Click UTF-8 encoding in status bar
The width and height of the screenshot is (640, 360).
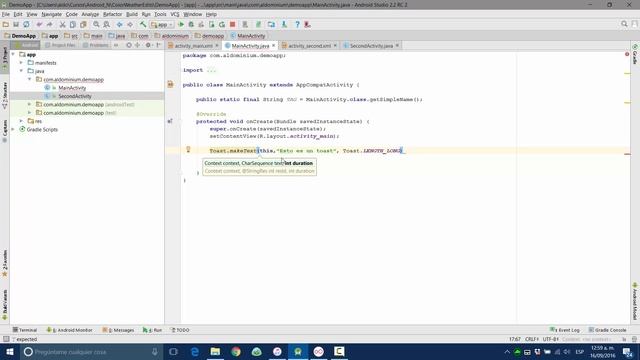551,339
